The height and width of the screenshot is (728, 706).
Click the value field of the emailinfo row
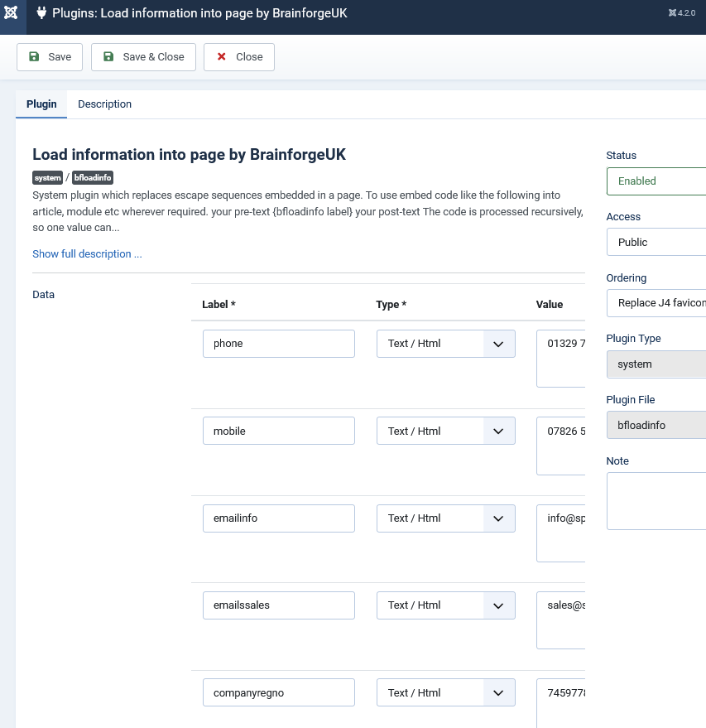(x=561, y=533)
